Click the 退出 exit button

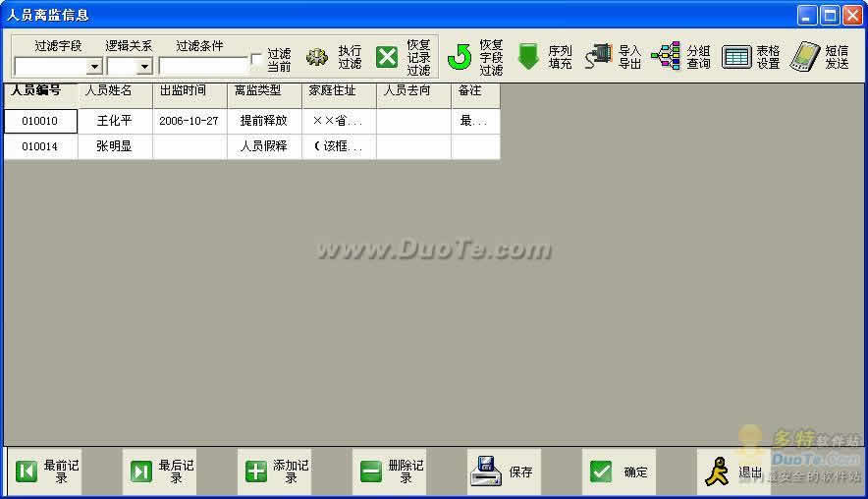click(718, 471)
